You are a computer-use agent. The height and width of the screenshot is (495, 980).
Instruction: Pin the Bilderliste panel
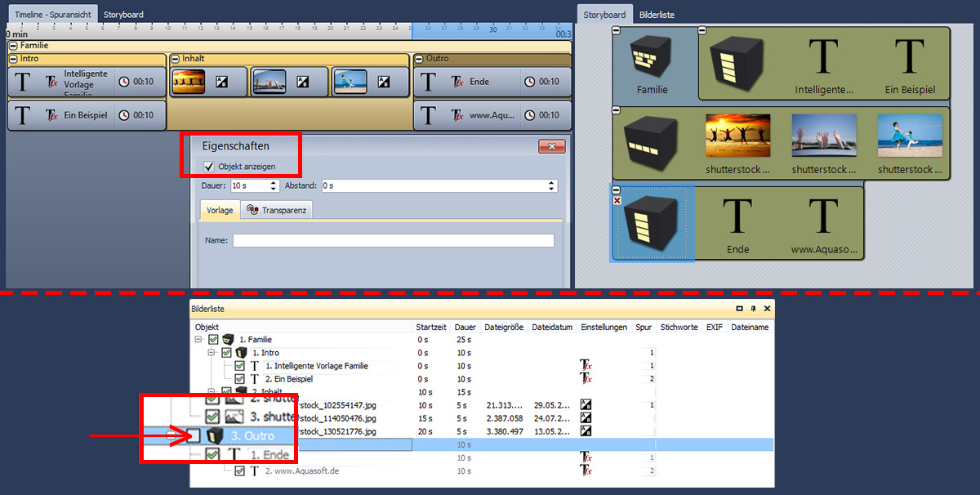pos(753,310)
